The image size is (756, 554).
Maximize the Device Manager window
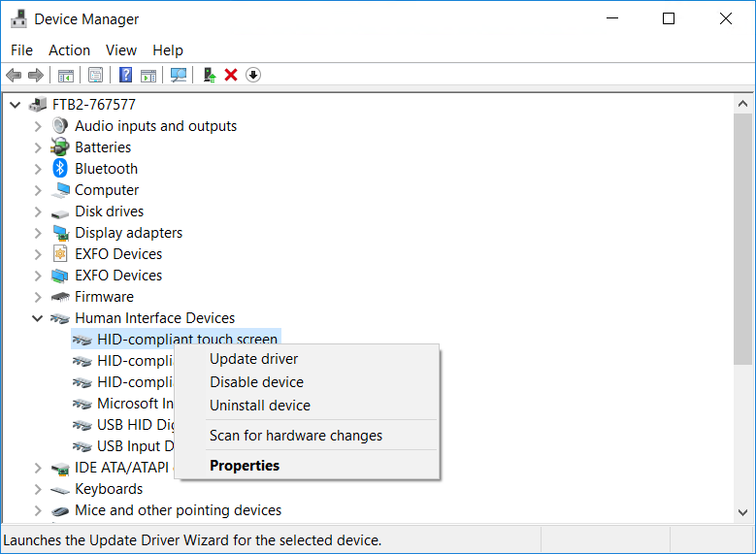coord(669,18)
